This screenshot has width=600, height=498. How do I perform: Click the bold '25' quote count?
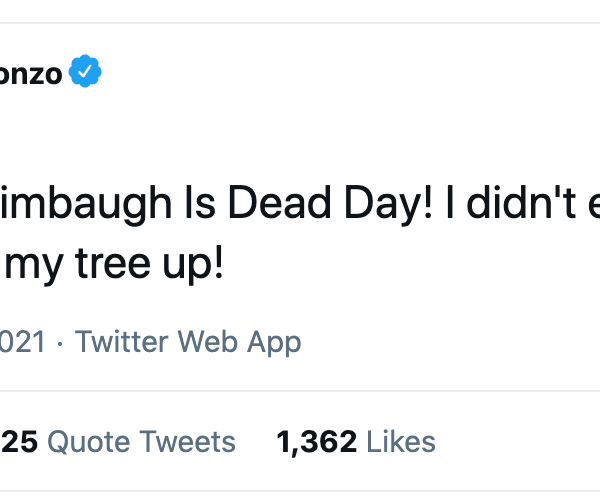pyautogui.click(x=20, y=441)
